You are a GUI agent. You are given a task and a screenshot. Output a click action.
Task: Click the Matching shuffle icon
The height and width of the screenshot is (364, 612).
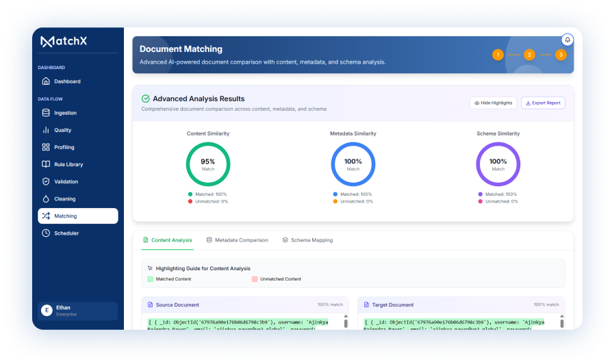coord(46,216)
